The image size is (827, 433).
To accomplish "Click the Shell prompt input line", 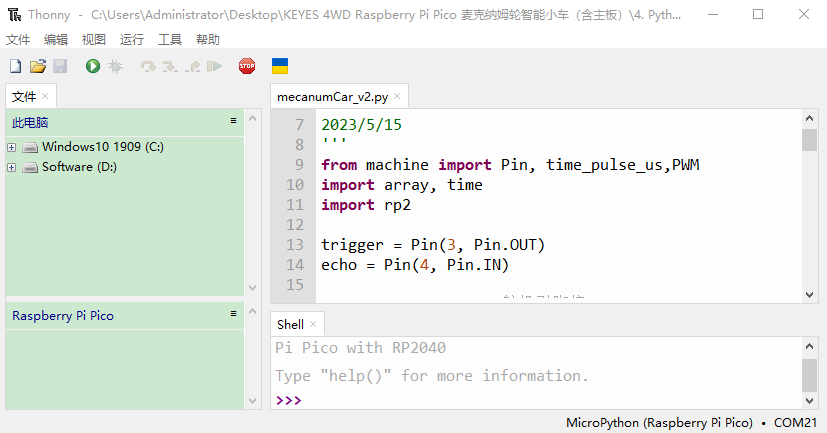I will click(535, 400).
